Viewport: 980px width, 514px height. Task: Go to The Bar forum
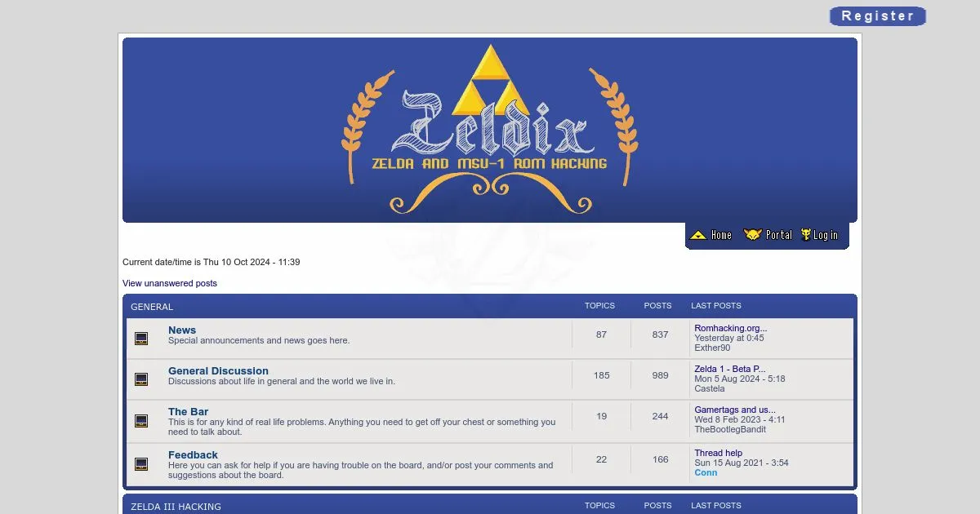click(188, 412)
